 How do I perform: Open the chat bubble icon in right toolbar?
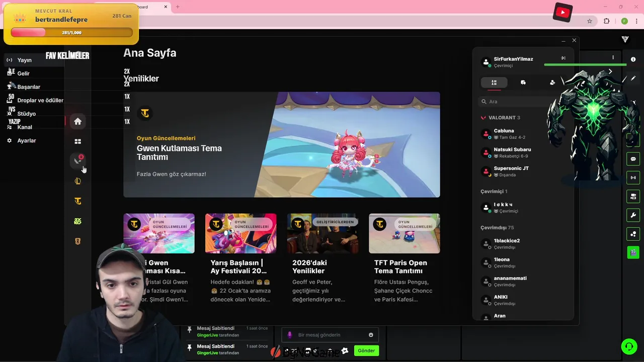coord(633,159)
